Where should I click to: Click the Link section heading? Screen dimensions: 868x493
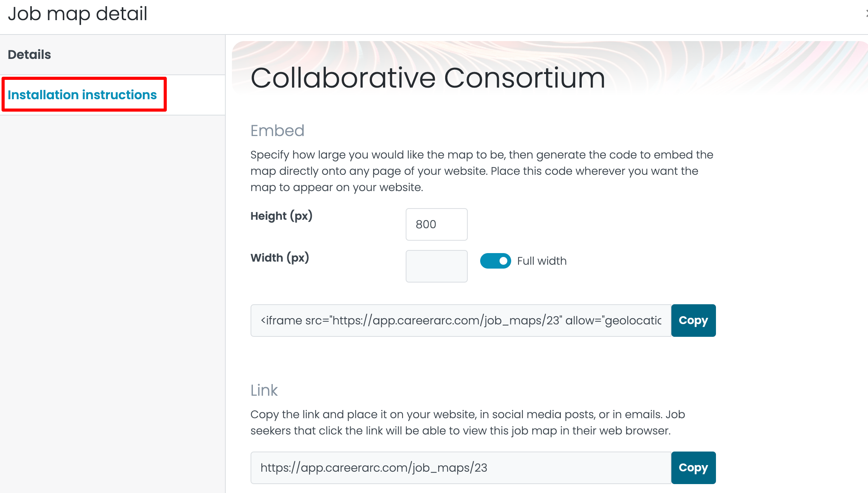(264, 390)
